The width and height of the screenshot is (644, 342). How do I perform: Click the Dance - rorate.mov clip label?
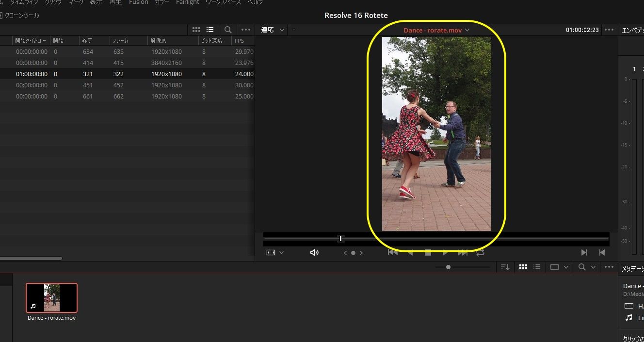tap(51, 318)
